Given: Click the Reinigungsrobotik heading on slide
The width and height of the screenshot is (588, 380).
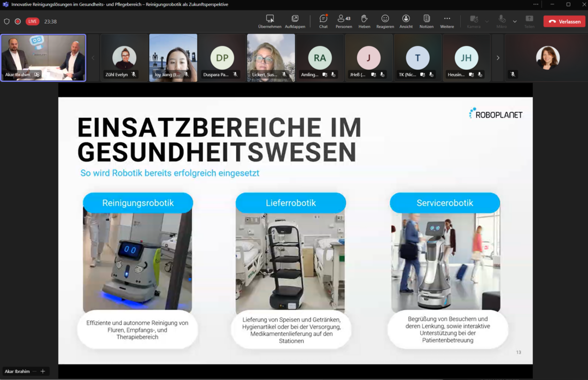Looking at the screenshot, I should point(138,203).
